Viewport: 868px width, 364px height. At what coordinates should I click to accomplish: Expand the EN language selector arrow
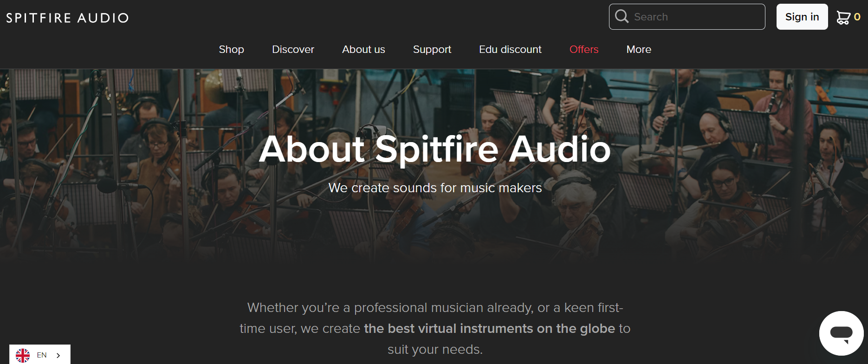tap(58, 355)
